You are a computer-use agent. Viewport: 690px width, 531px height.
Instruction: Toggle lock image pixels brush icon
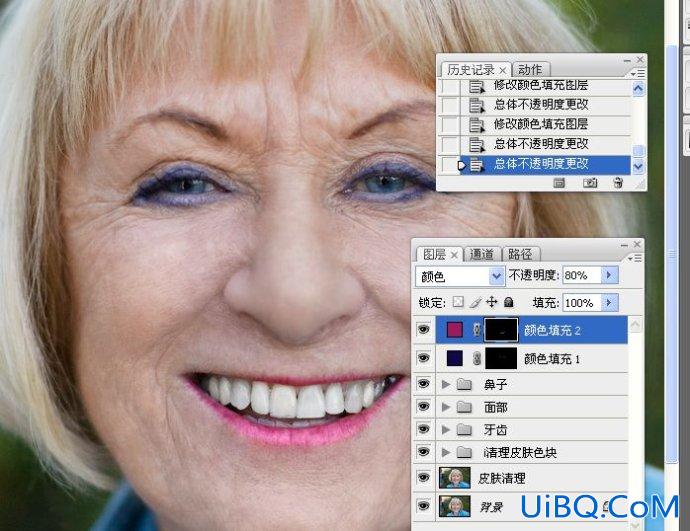click(x=475, y=302)
